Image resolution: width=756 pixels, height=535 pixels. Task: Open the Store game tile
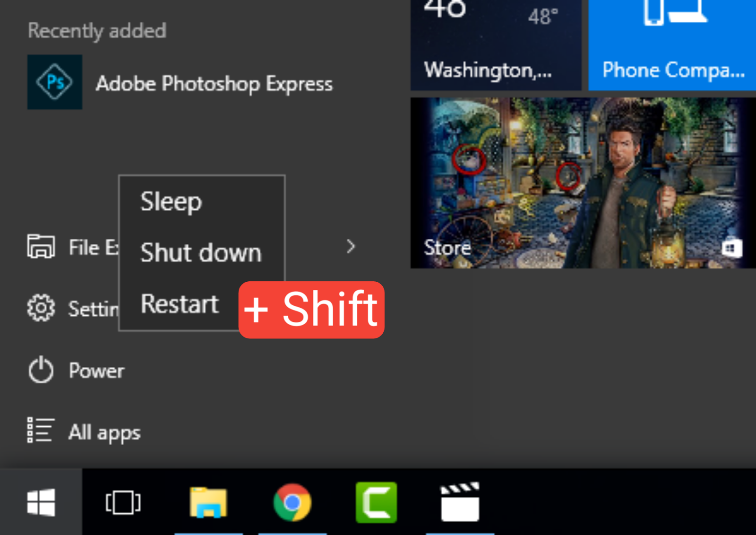tap(583, 183)
